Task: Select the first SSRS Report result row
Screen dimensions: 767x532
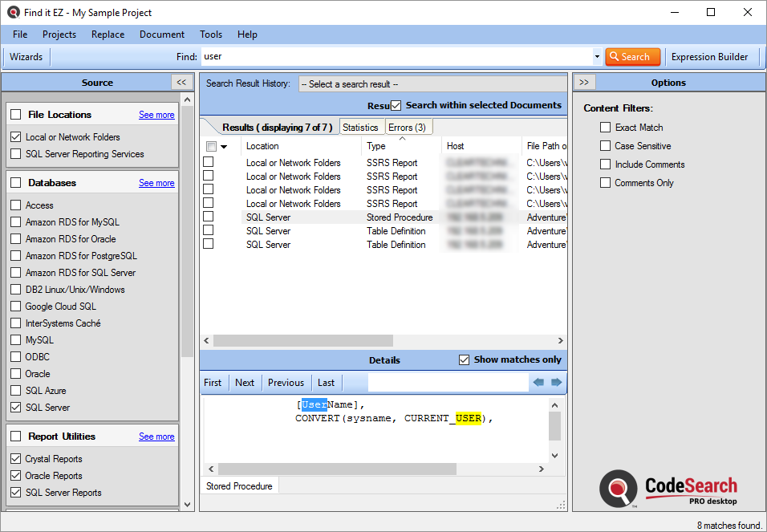Action: (x=384, y=162)
